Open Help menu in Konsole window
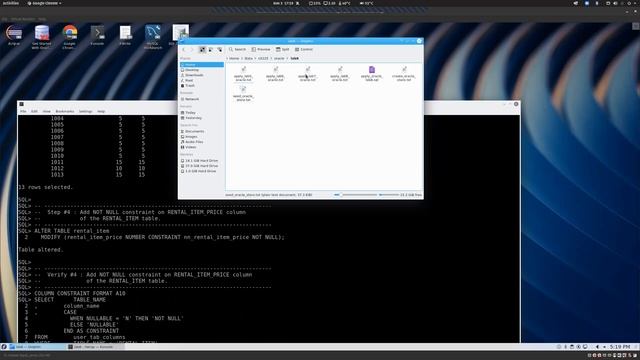640x360 pixels. tap(101, 111)
